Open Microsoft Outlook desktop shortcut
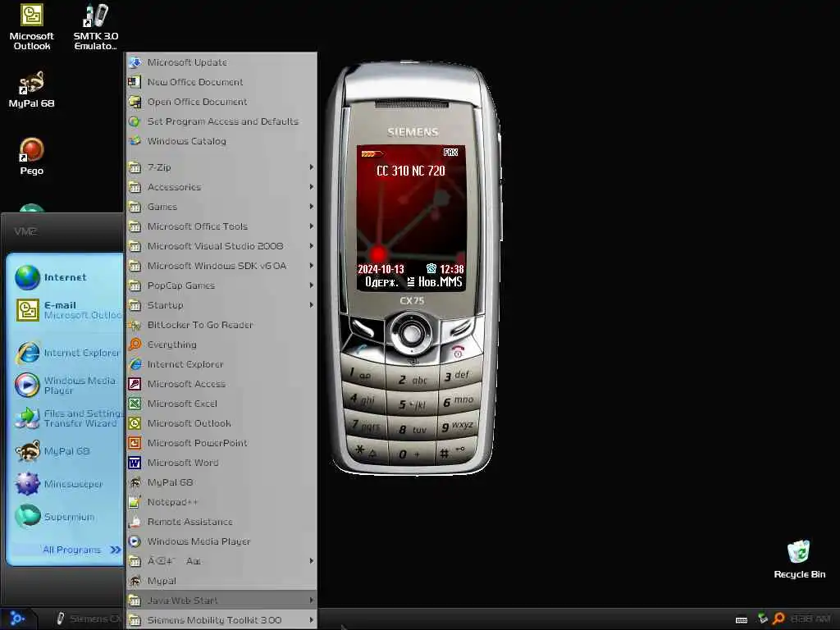The image size is (840, 630). tap(32, 27)
